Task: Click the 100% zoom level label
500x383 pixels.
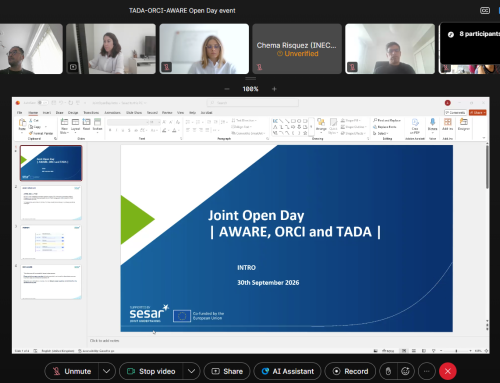Action: 250,89
